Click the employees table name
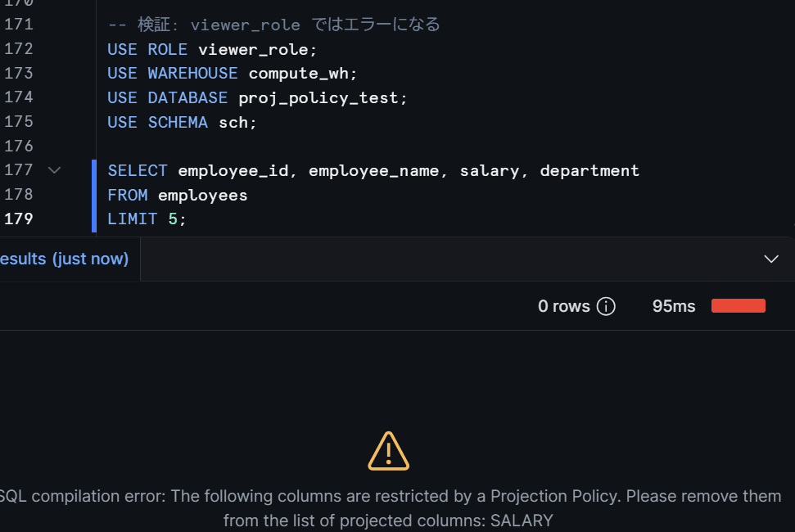 [x=203, y=196]
